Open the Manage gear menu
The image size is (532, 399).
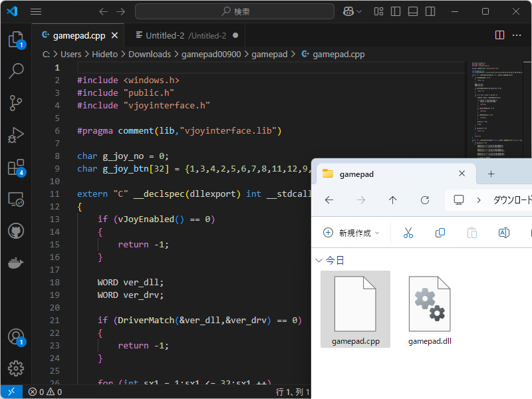click(16, 368)
